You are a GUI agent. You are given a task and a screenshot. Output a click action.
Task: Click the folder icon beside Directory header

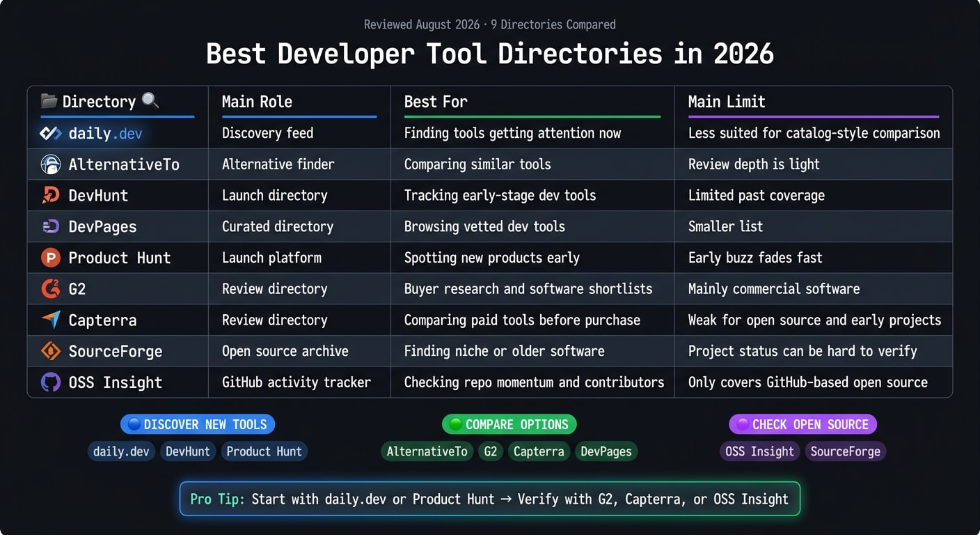coord(49,101)
